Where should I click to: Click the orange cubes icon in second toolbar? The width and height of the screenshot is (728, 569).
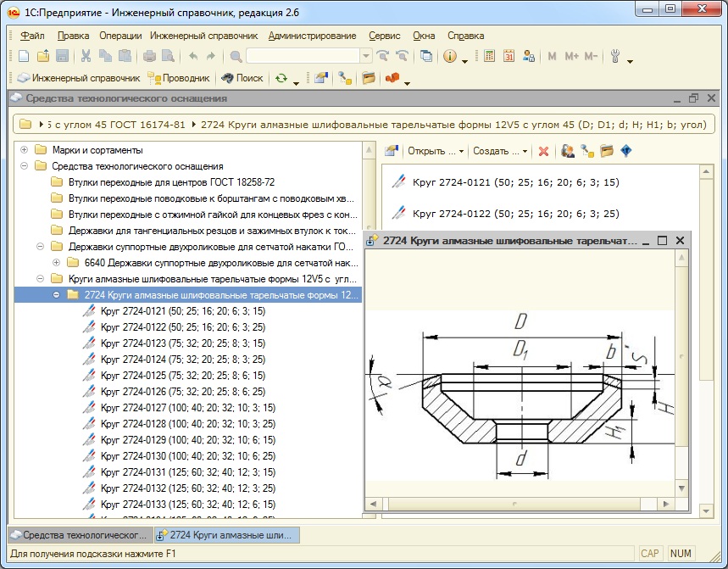(392, 78)
